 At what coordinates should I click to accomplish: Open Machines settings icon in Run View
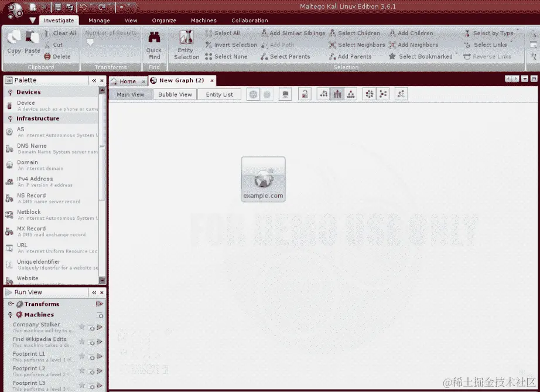point(100,315)
